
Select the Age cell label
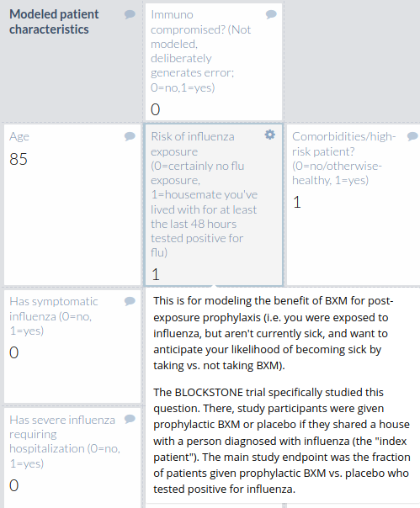(x=19, y=137)
